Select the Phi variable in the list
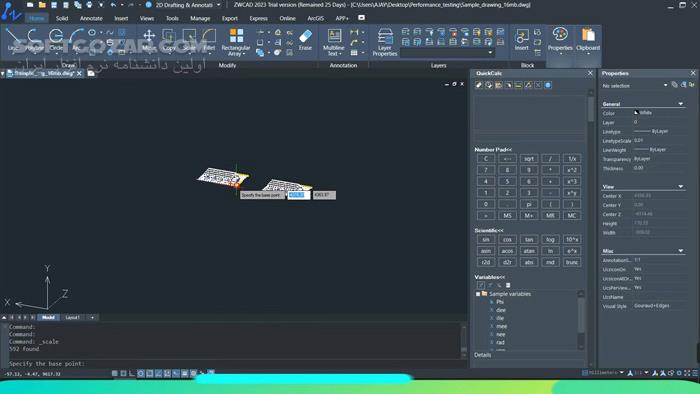 click(x=500, y=302)
